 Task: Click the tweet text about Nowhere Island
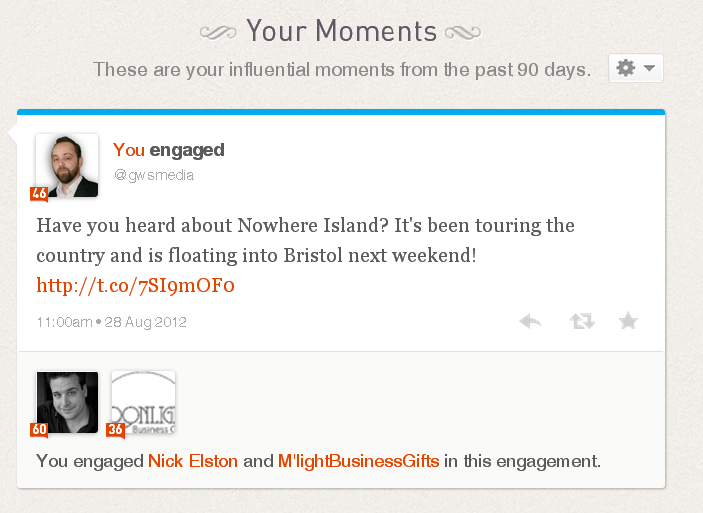click(x=305, y=240)
